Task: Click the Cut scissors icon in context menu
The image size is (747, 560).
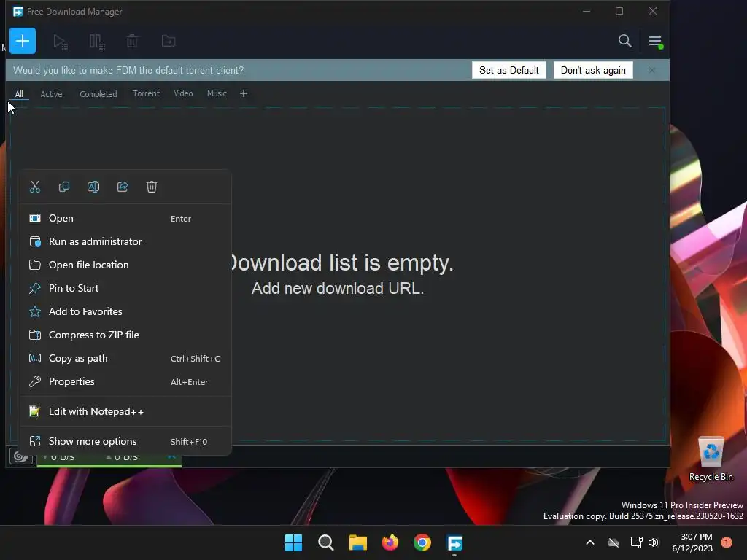Action: point(35,187)
